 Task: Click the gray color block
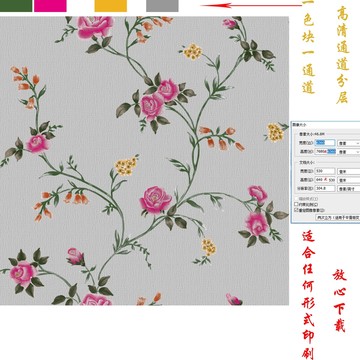(x=162, y=6)
